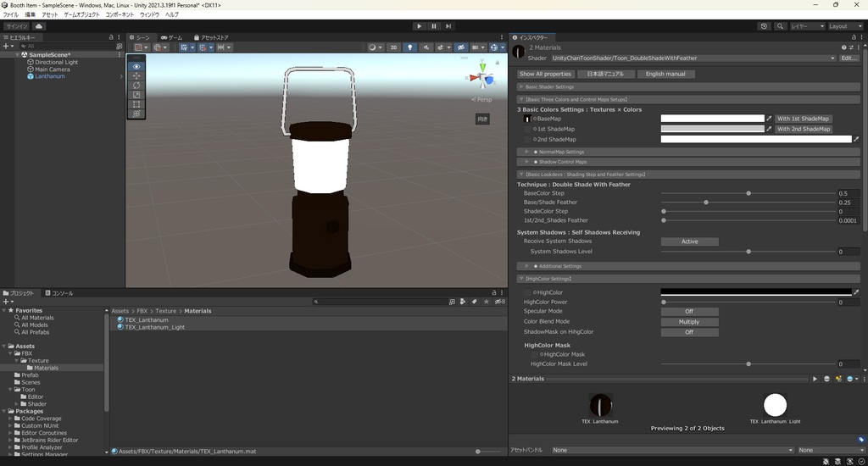Select the Move tool in scene overlay
Image resolution: width=868 pixels, height=466 pixels.
[137, 76]
